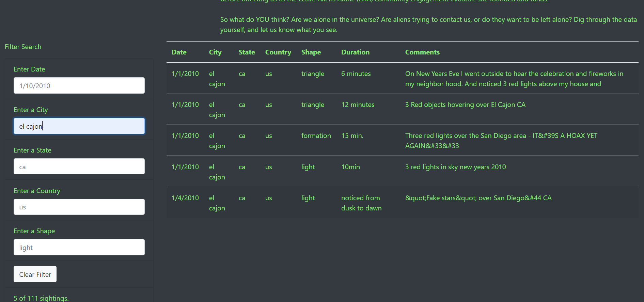Click the 5 of 111 sightings text
The image size is (644, 302).
click(41, 298)
